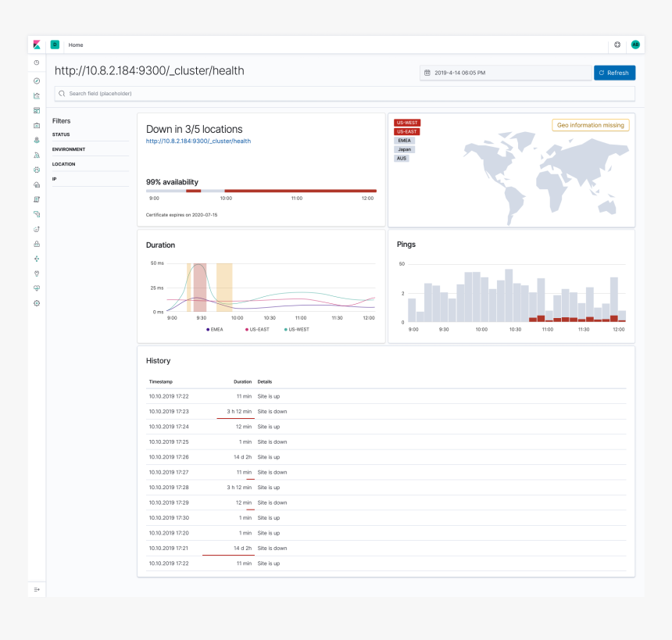Click the connected-nodes sidebar icon
The image size is (672, 640).
[37, 259]
